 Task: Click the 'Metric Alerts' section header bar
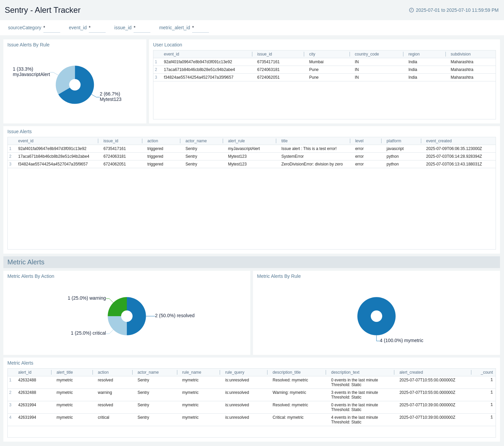pos(252,262)
